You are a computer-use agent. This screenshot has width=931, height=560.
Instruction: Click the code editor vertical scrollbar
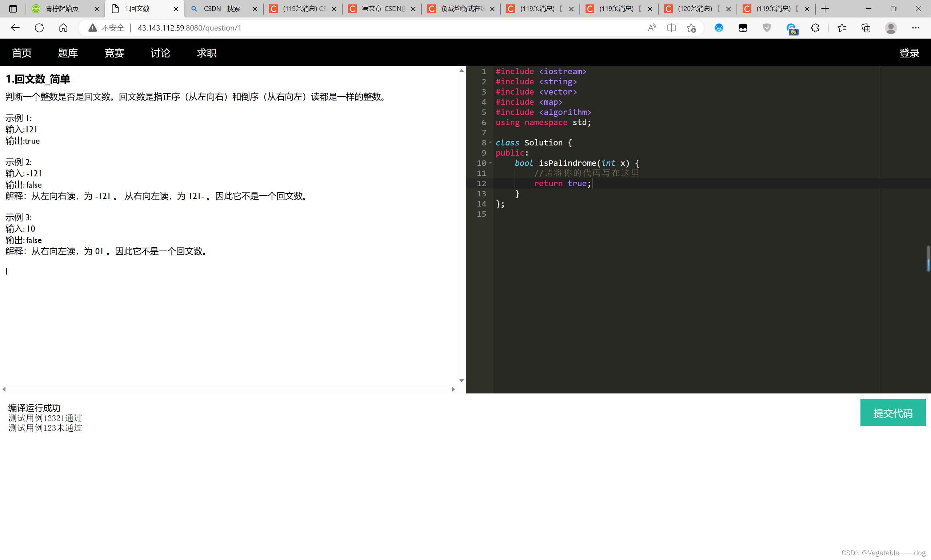point(928,259)
